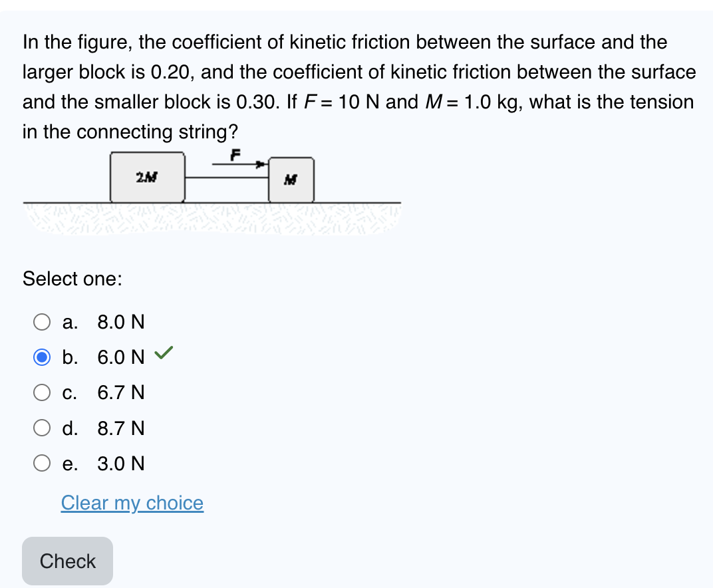
Task: Click the larger block labeled 2M
Action: click(146, 176)
